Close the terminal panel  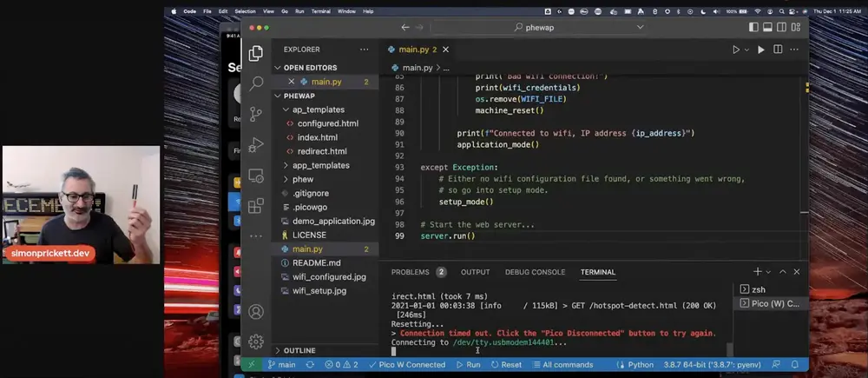[x=797, y=272]
